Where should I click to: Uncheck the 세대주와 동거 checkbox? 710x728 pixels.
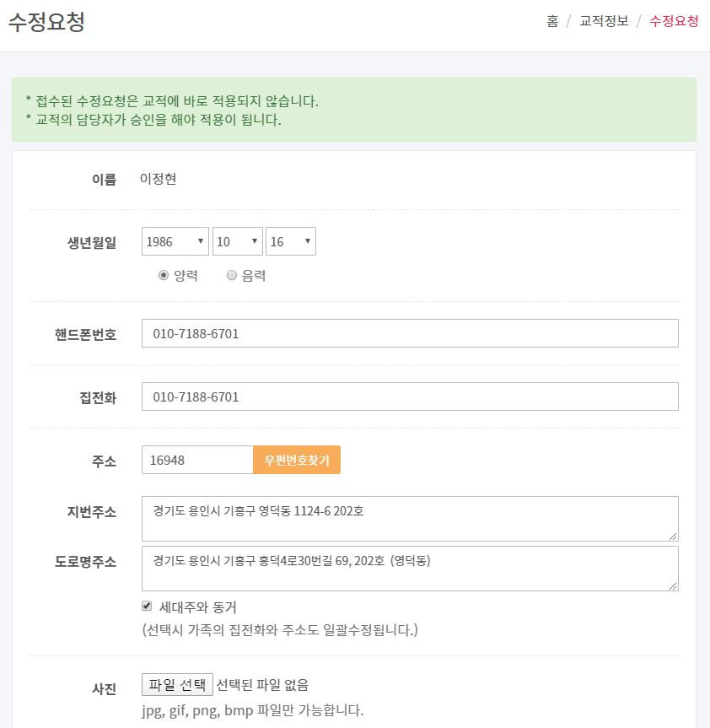[x=147, y=606]
